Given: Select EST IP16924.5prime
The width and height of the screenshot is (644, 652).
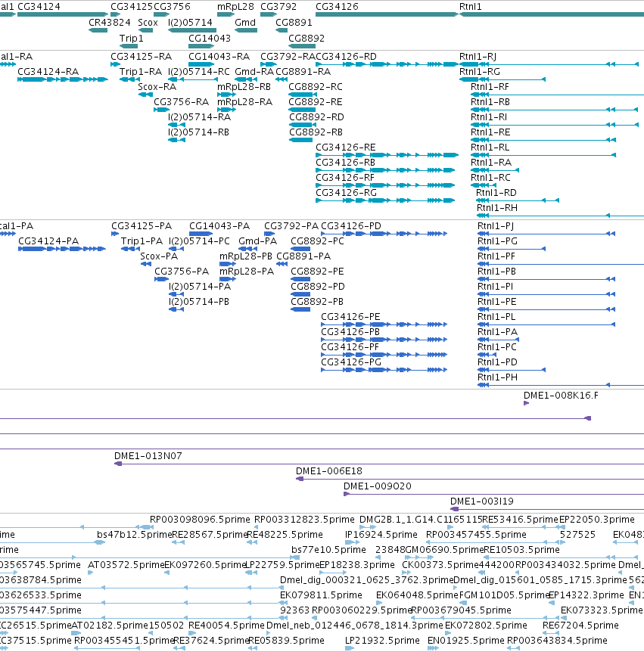Looking at the screenshot, I should tap(381, 534).
